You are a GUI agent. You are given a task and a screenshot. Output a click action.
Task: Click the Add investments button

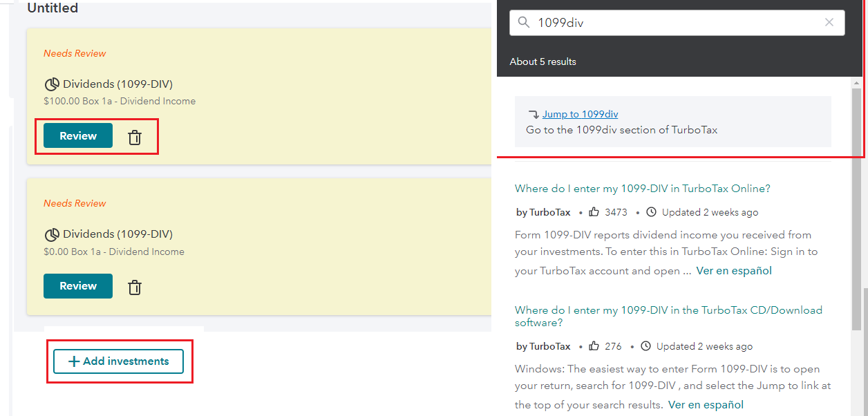point(119,361)
